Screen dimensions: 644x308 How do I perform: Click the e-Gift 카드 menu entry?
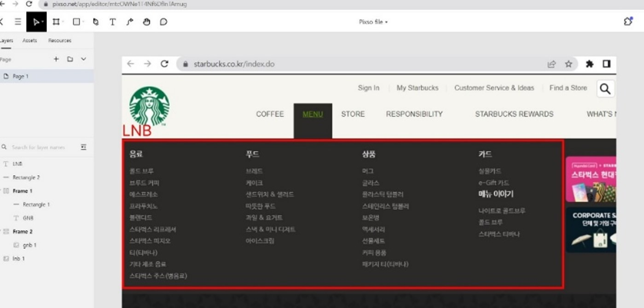pyautogui.click(x=493, y=183)
